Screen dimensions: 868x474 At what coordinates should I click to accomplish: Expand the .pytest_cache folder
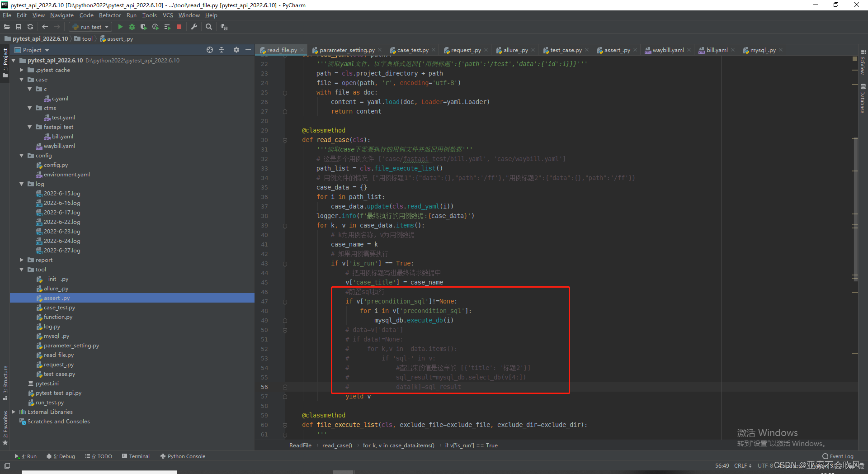tap(22, 70)
